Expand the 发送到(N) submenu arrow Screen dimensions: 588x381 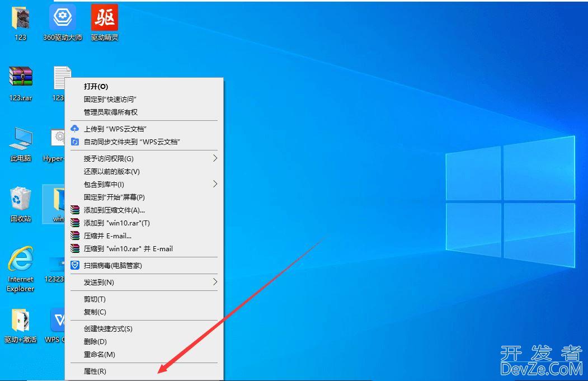click(x=215, y=281)
